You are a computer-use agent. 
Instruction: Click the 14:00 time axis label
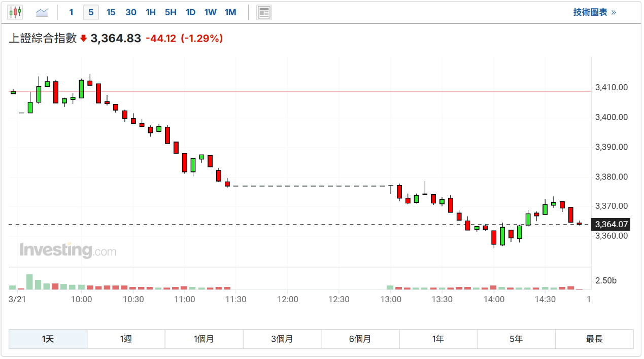tap(494, 299)
